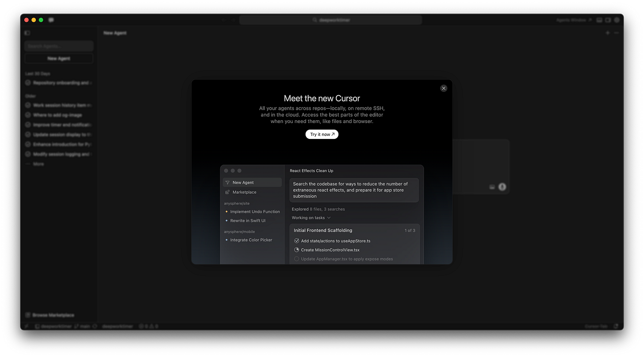The width and height of the screenshot is (644, 357).
Task: Click the Initial Frontend Scaffolding heading
Action: pyautogui.click(x=323, y=230)
